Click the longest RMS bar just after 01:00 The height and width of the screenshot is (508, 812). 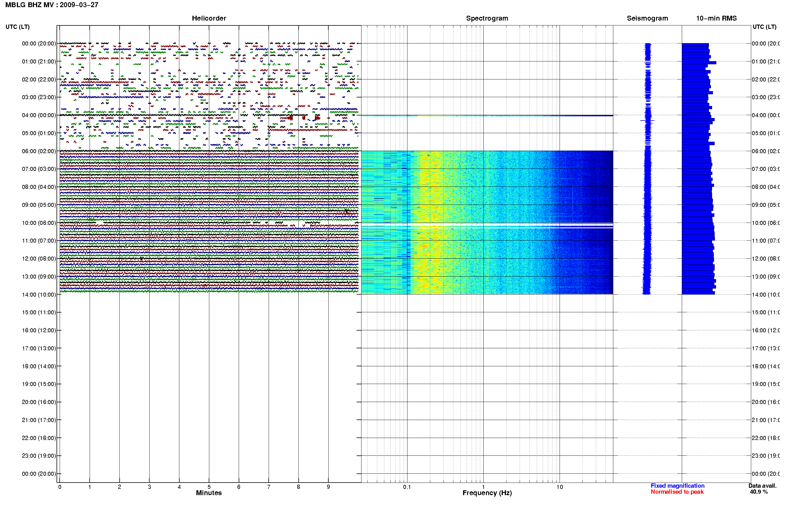(x=699, y=63)
